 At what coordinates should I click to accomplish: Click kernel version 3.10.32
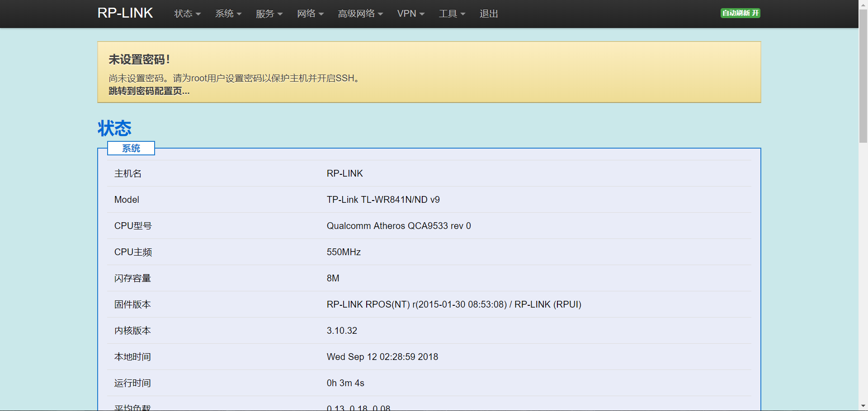tap(342, 331)
